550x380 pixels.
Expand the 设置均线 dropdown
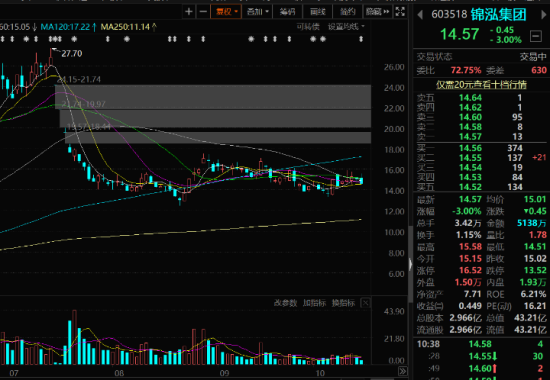coord(346,27)
